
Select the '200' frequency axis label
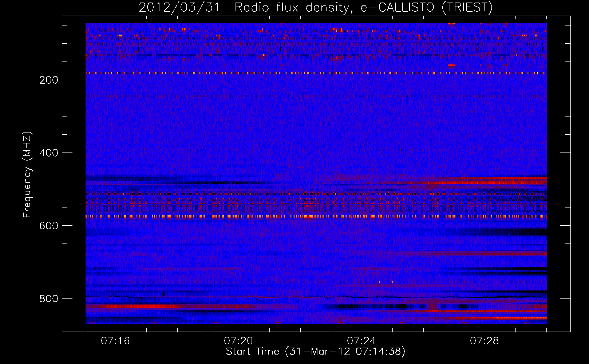click(49, 80)
